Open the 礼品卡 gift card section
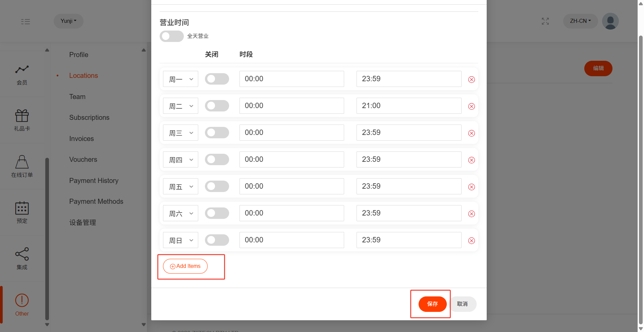This screenshot has height=332, width=644. coord(22,120)
